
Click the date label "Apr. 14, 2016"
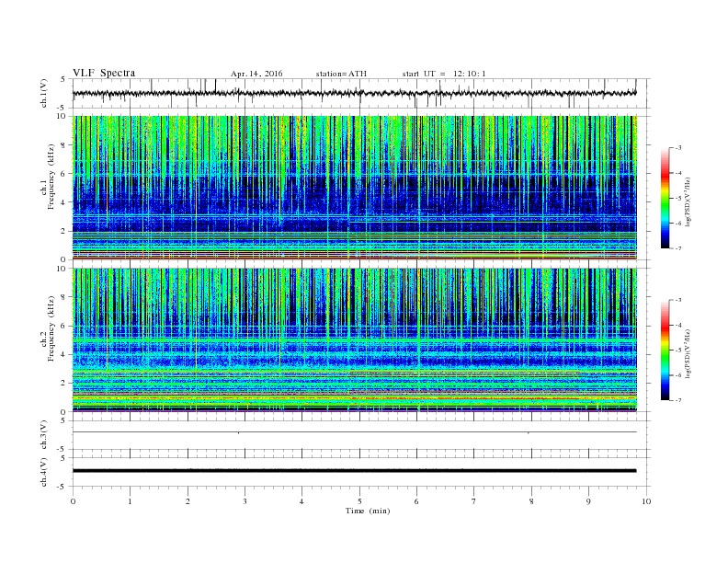click(256, 74)
